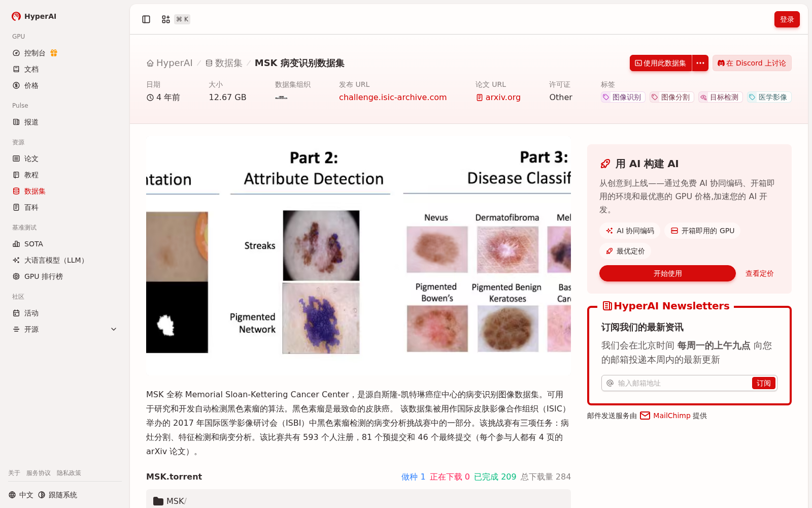
Task: Select the 医学影像 tag
Action: 769,97
